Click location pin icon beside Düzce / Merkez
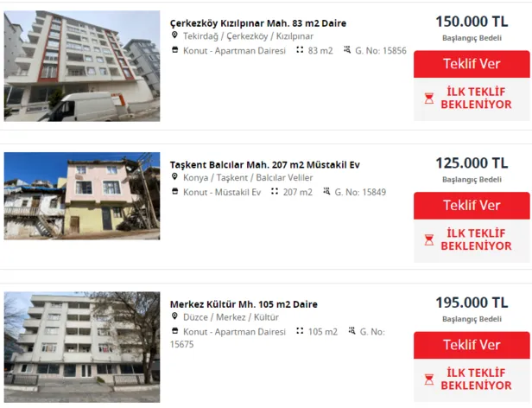532x408 pixels. [x=174, y=317]
